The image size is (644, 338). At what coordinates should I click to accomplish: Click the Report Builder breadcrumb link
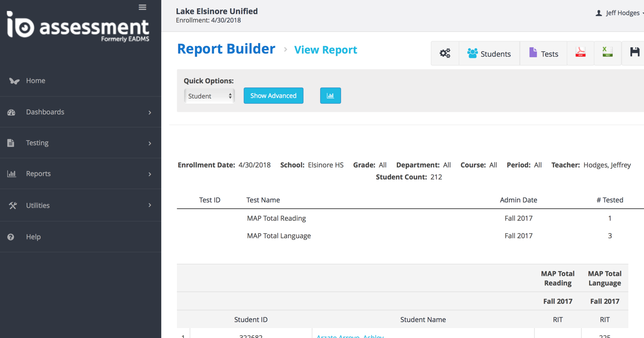point(226,49)
